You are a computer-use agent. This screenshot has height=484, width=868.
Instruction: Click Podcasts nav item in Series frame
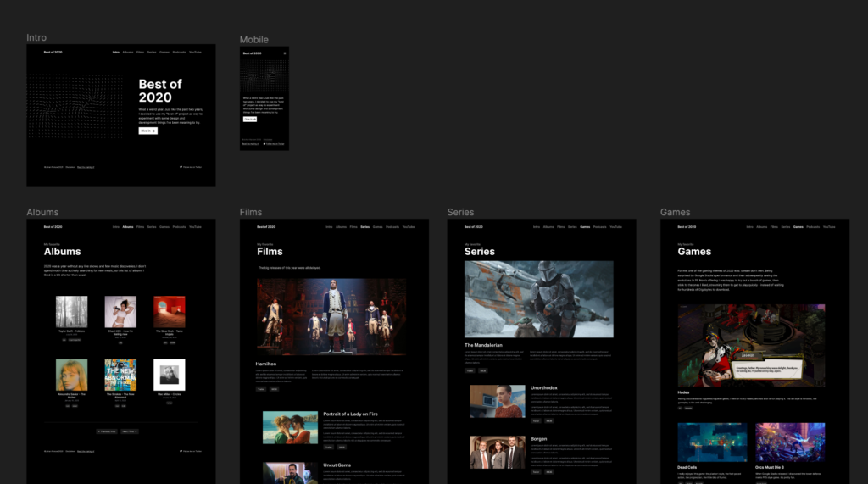600,227
